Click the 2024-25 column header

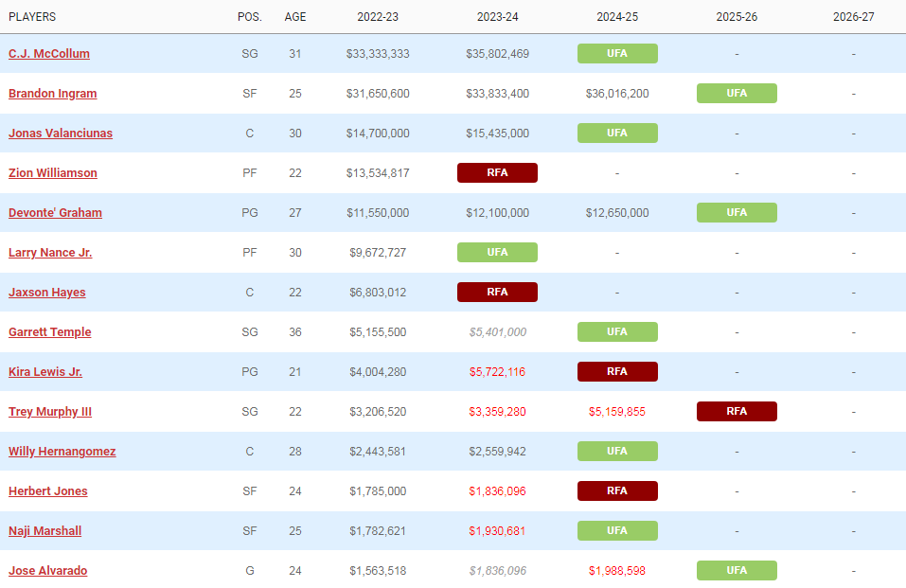pyautogui.click(x=617, y=17)
